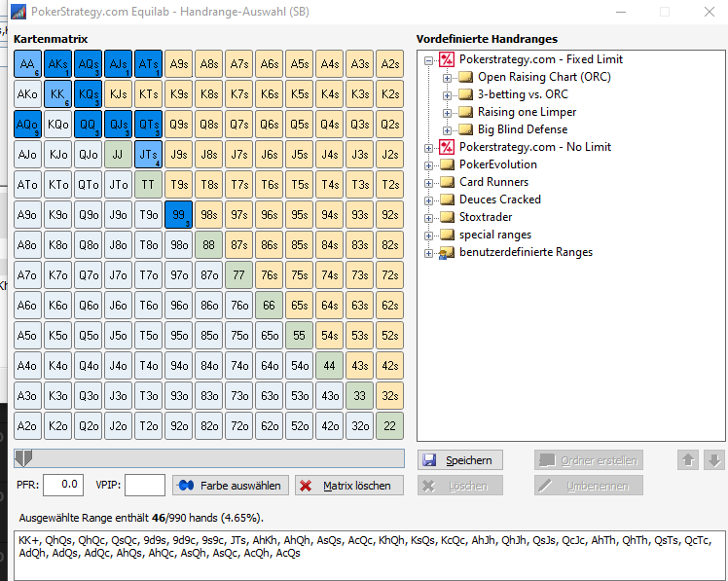Screen dimensions: 728x581
Task: Toggle the JJ pocket pair cell
Action: point(118,155)
